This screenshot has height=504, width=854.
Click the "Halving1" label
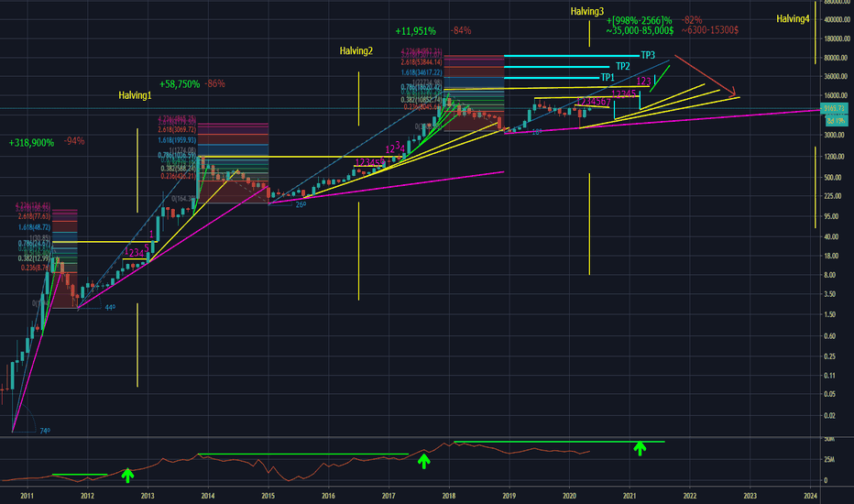tap(135, 95)
